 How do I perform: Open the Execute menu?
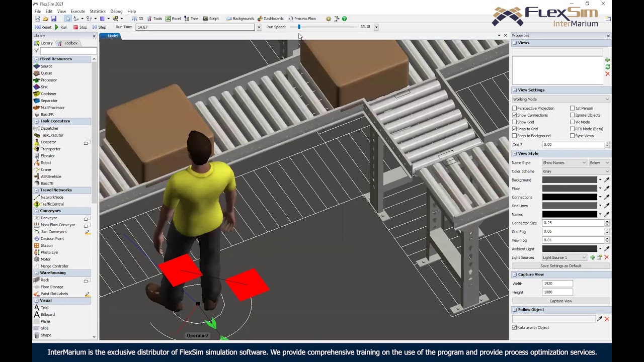(77, 11)
